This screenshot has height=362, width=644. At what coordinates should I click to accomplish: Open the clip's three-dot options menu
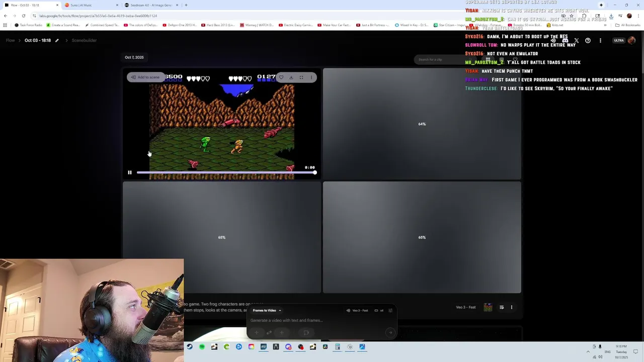(x=311, y=77)
